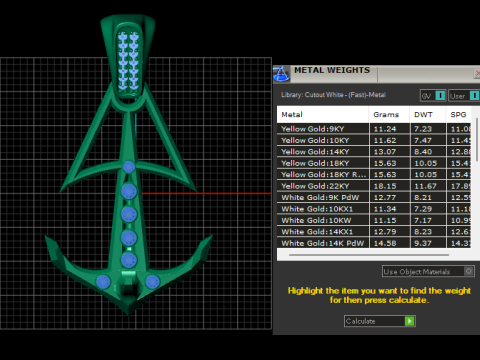Viewport: 480px width, 360px height.
Task: Click the 8.40 DWT value
Action: (423, 152)
